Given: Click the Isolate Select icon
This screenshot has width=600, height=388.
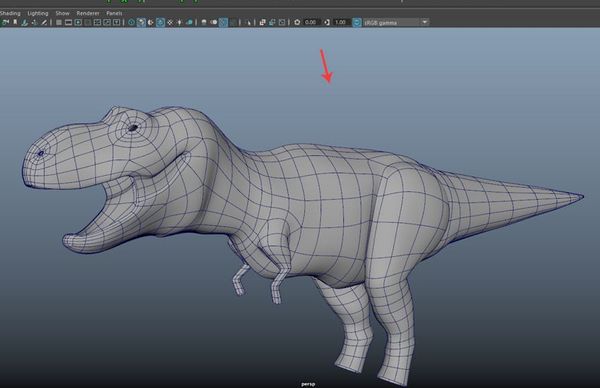Looking at the screenshot, I should [248, 22].
